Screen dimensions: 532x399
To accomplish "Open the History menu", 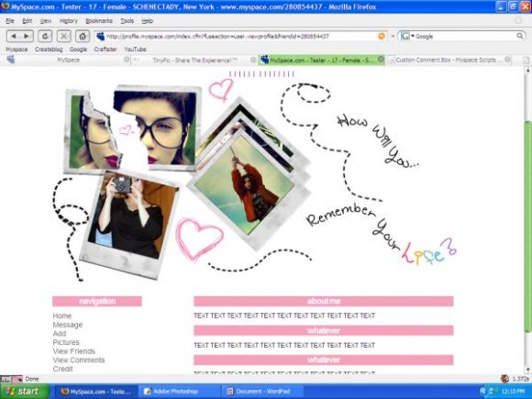I will tap(69, 21).
